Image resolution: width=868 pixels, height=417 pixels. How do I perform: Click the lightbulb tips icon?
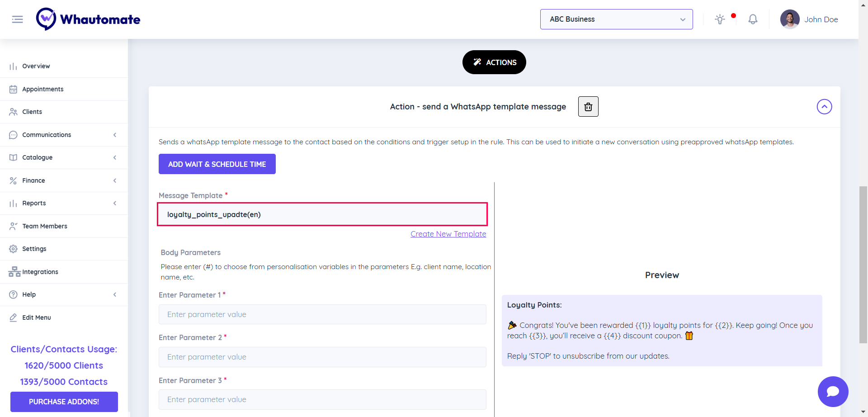tap(720, 19)
